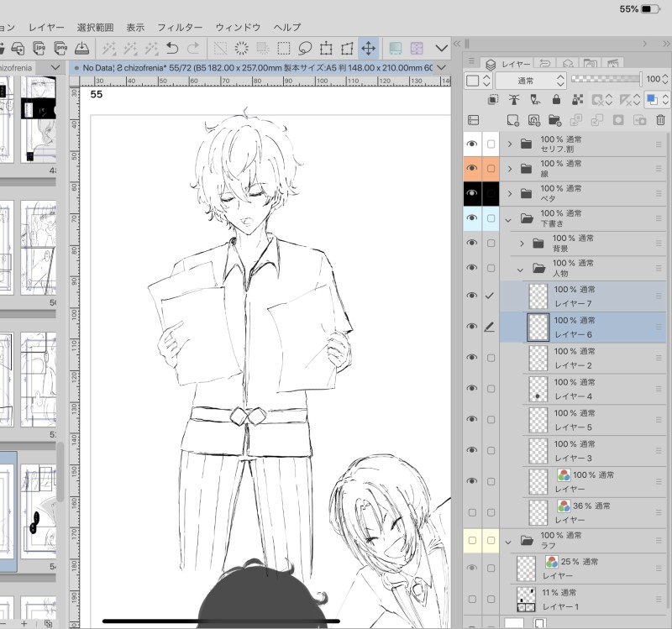Set as Draft Layer icon
Image resolution: width=672 pixels, height=629 pixels.
coord(535,100)
